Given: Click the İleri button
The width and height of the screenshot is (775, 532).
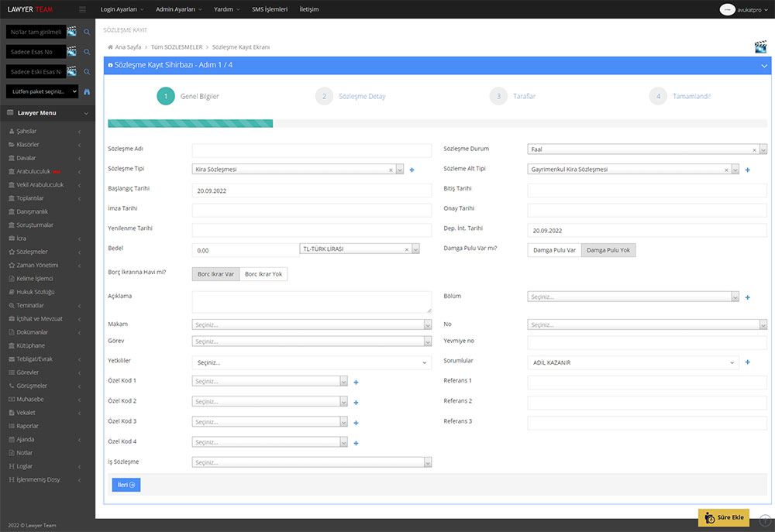Looking at the screenshot, I should pos(126,485).
